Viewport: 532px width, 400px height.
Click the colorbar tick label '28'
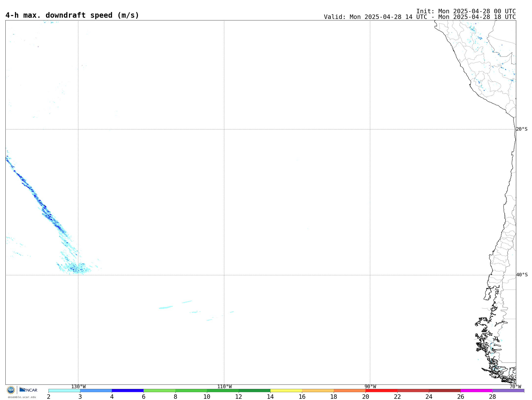[x=492, y=397]
